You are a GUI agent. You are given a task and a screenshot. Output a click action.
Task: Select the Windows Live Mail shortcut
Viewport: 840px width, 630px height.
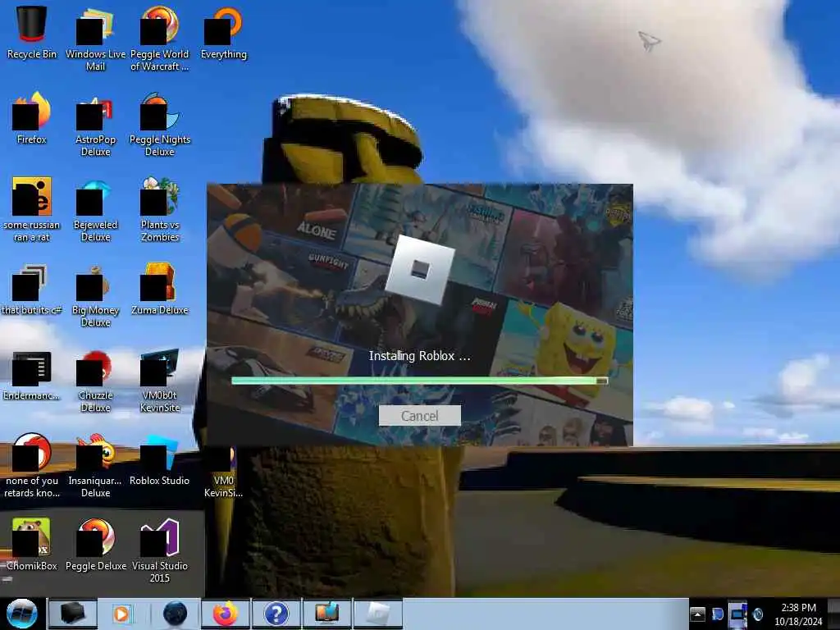pos(95,39)
